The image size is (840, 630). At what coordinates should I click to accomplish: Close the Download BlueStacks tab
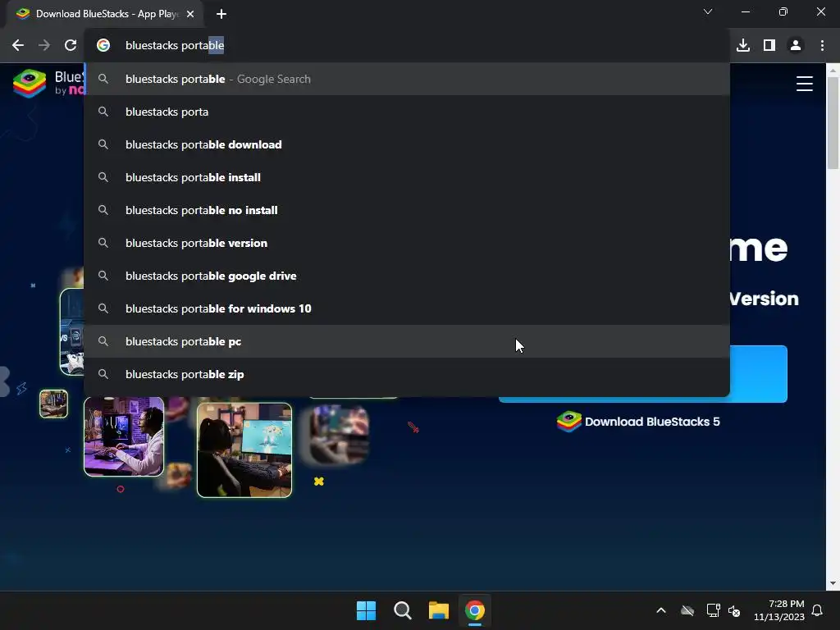190,14
